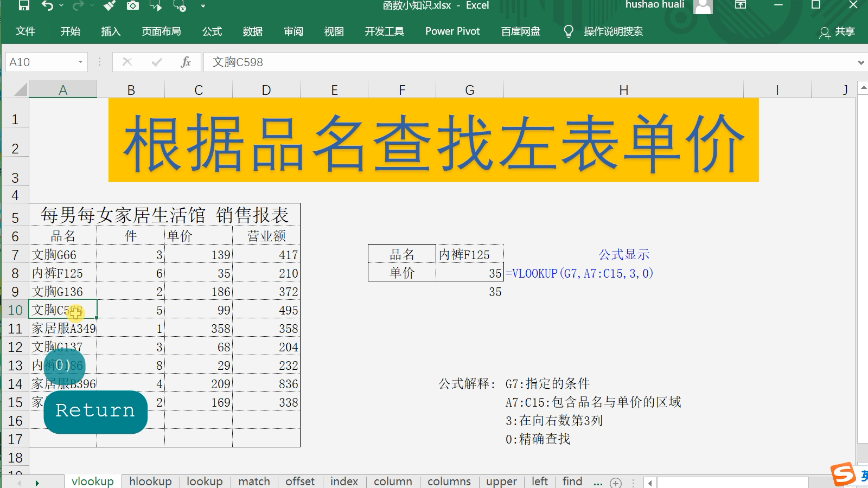This screenshot has height=488, width=868.
Task: Switch to the index sheet tab
Action: point(344,481)
